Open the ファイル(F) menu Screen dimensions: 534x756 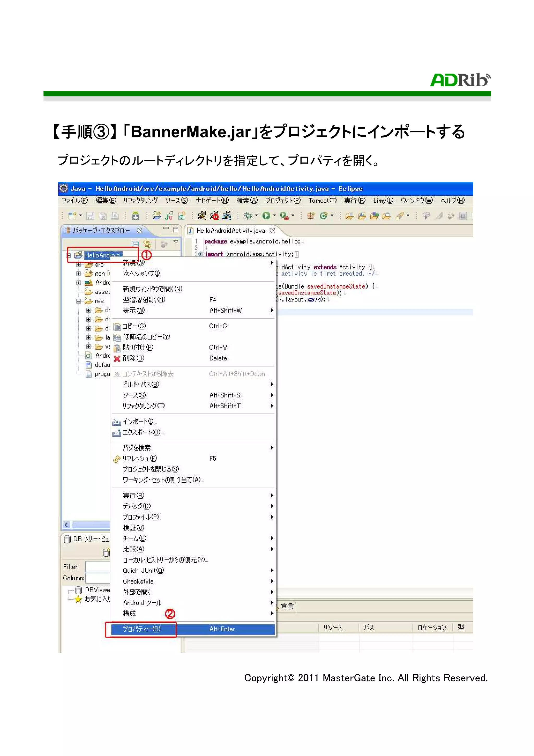coord(75,201)
